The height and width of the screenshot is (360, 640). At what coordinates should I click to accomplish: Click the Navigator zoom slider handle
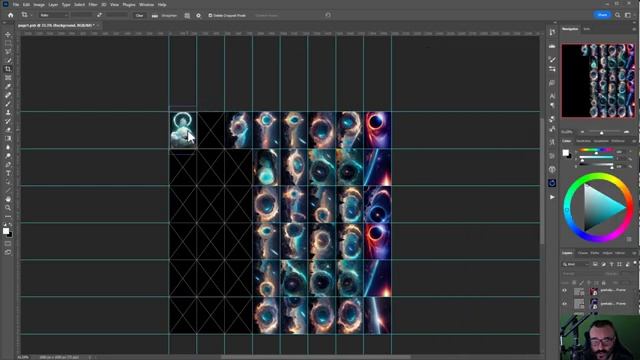coord(601,132)
